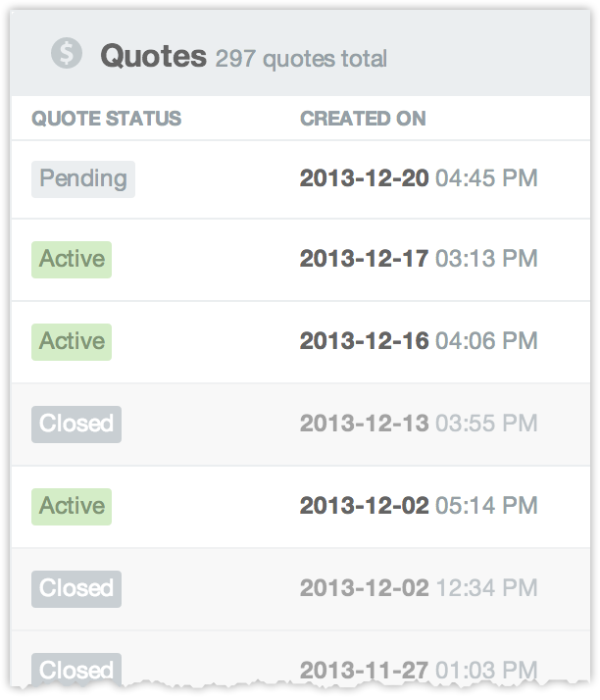Open the 2013-12-17 03:13 PM date entry
Screen dimensions: 600x700
coord(419,259)
